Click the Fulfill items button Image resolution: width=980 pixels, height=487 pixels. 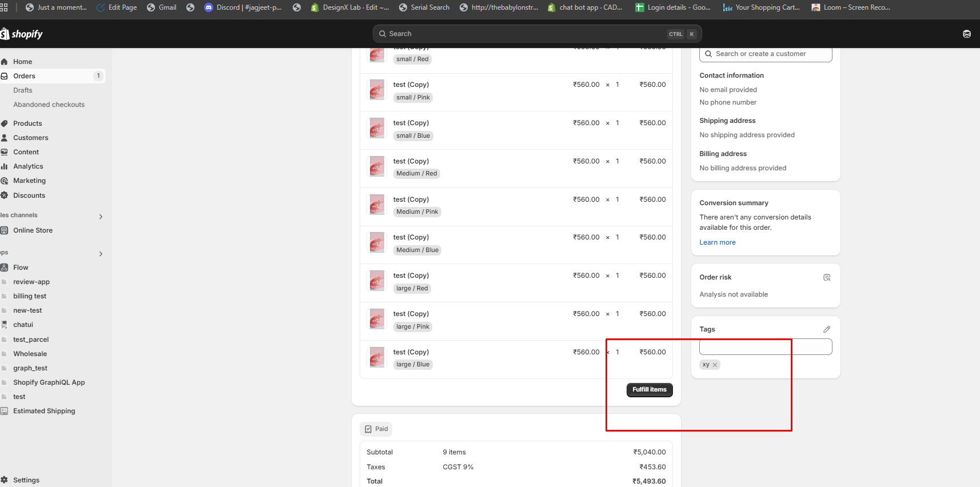click(x=650, y=390)
